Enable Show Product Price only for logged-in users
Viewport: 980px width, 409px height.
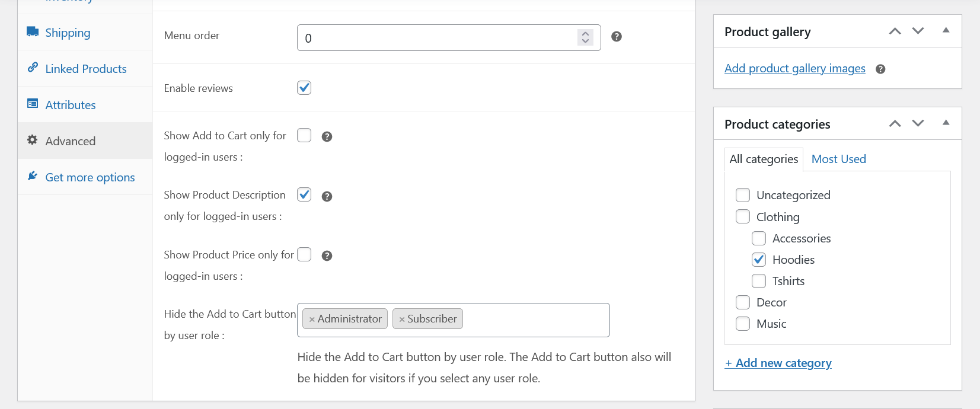[x=304, y=254]
